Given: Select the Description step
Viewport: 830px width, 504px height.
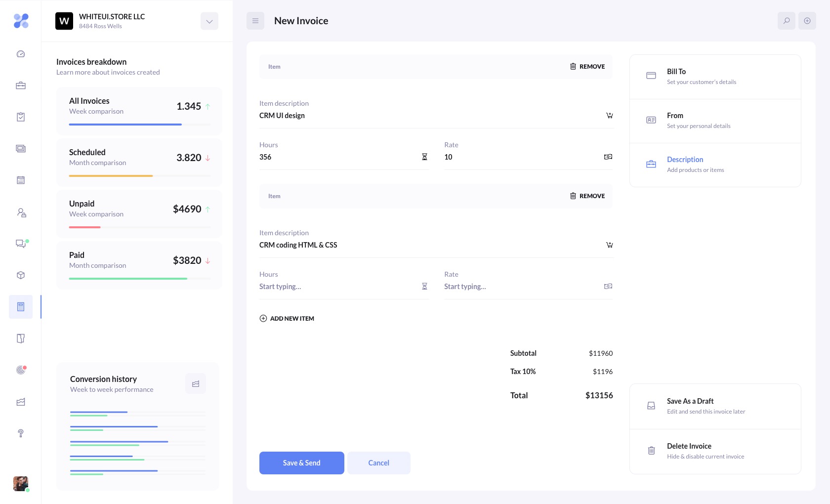Looking at the screenshot, I should click(715, 165).
